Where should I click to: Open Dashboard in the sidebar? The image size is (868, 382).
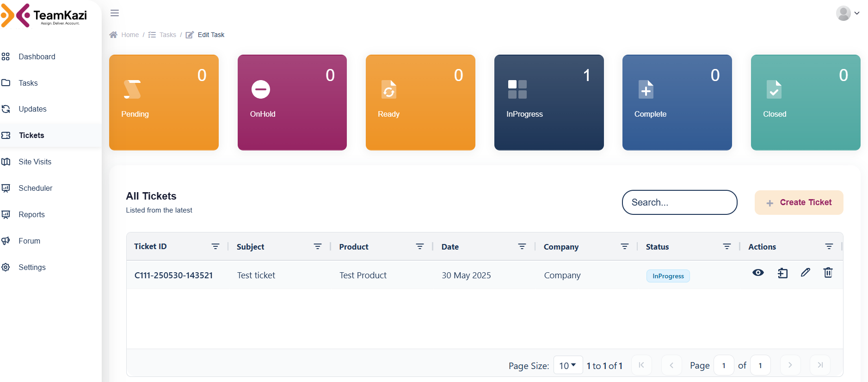tap(37, 56)
